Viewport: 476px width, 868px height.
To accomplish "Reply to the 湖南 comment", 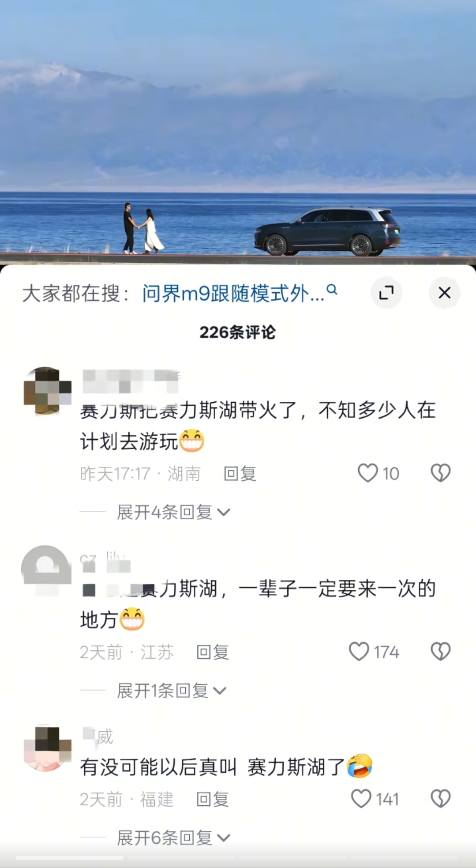I will 240,474.
